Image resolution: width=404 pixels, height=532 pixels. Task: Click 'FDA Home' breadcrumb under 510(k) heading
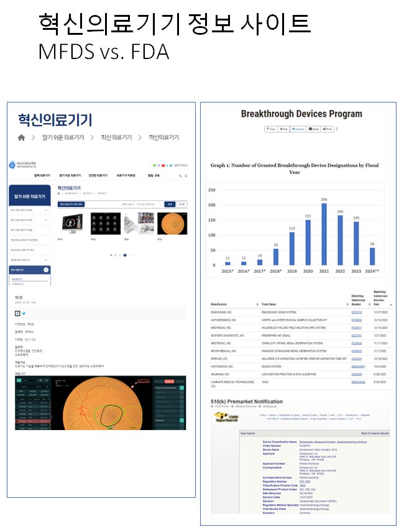222,406
